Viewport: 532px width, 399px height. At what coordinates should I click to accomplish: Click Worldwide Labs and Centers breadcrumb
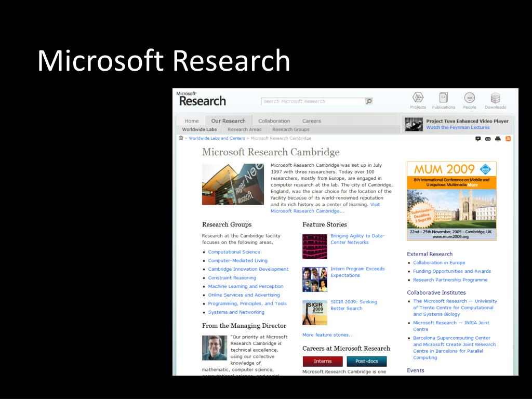tap(217, 138)
